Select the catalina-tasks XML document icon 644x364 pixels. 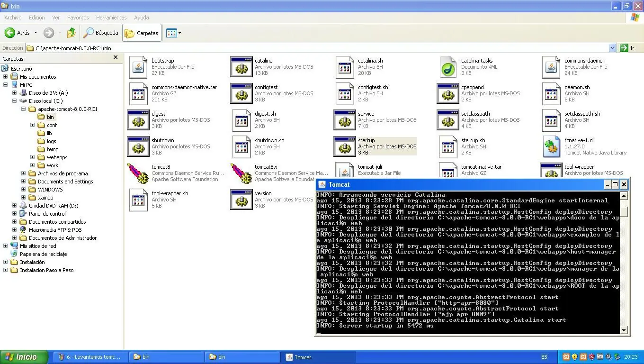coord(448,67)
